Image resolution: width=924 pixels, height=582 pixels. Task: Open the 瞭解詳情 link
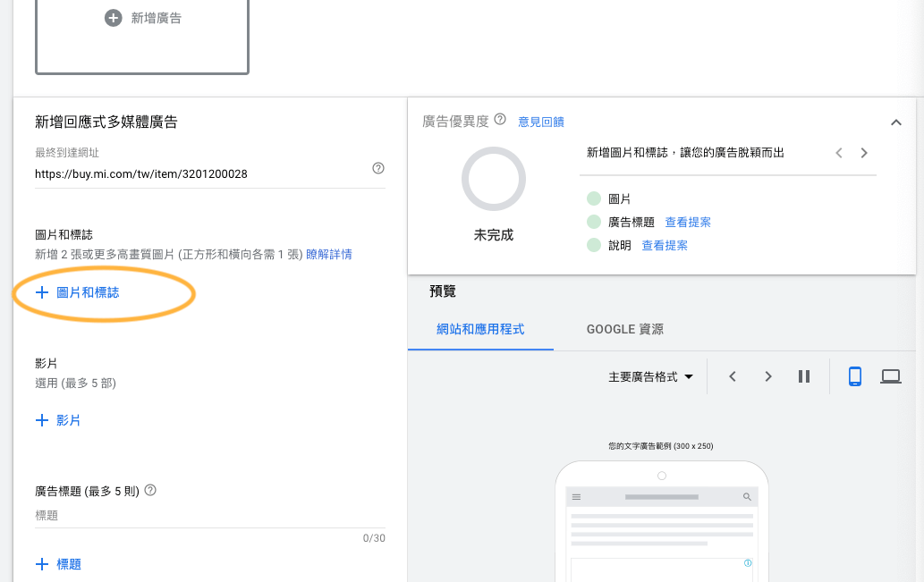coord(329,255)
